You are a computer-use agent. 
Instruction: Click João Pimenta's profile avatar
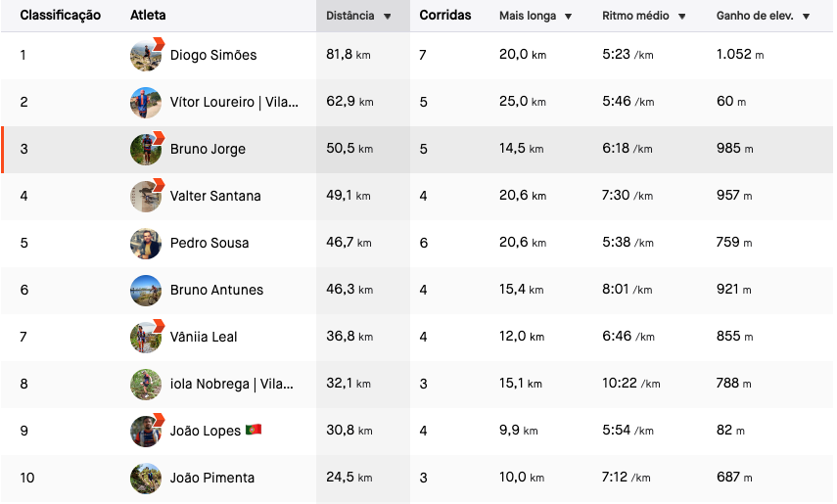click(x=146, y=478)
